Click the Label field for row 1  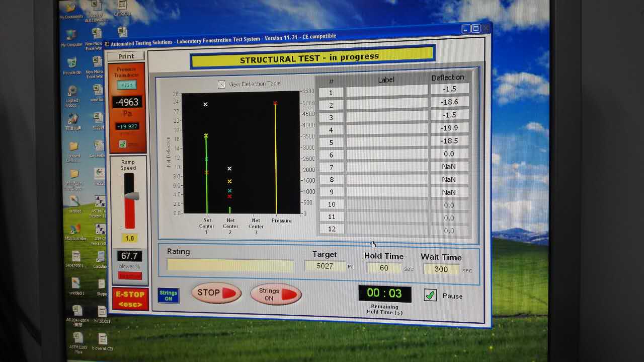point(386,91)
